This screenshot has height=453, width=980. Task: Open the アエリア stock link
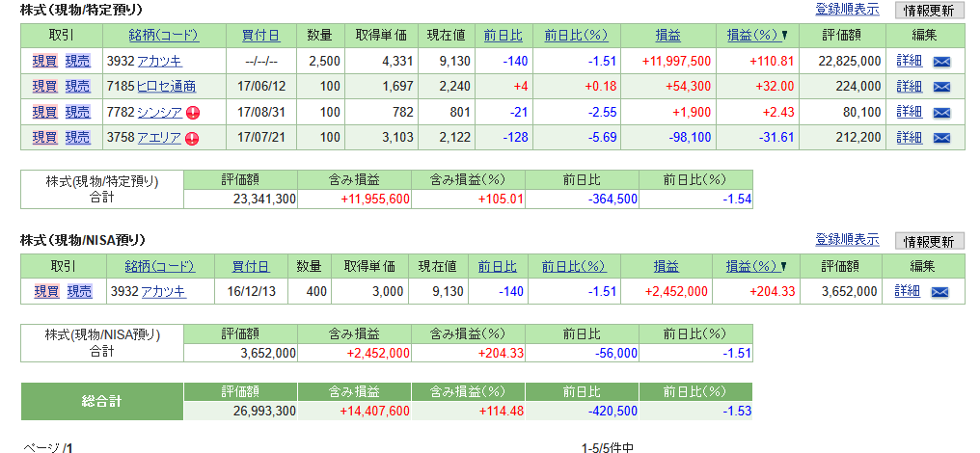point(159,138)
